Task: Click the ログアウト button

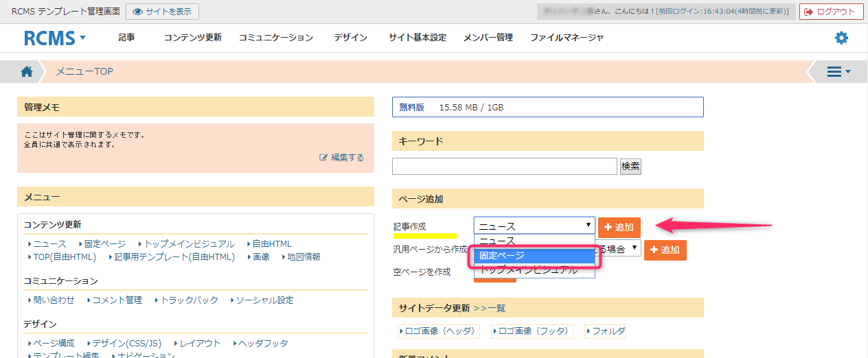Action: [x=831, y=12]
